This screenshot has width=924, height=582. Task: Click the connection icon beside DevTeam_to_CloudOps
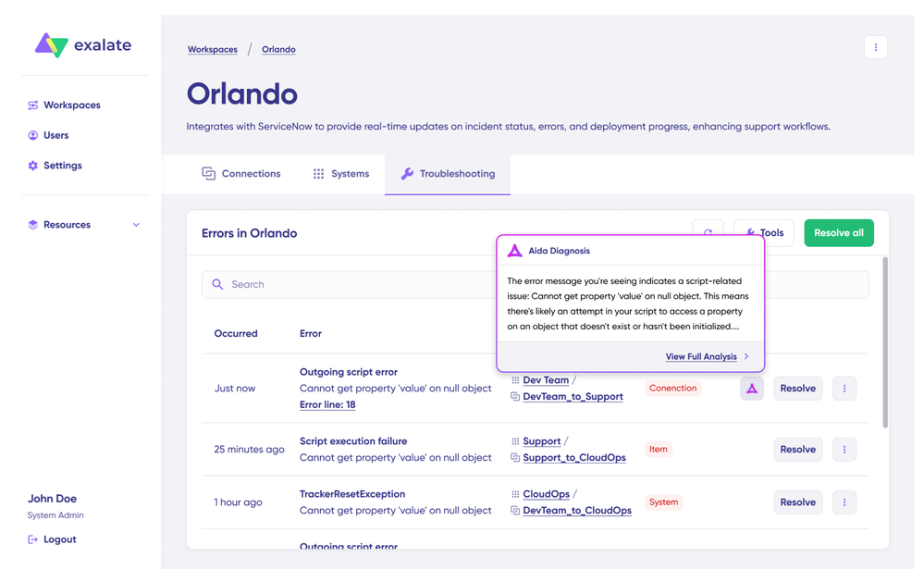click(x=515, y=511)
